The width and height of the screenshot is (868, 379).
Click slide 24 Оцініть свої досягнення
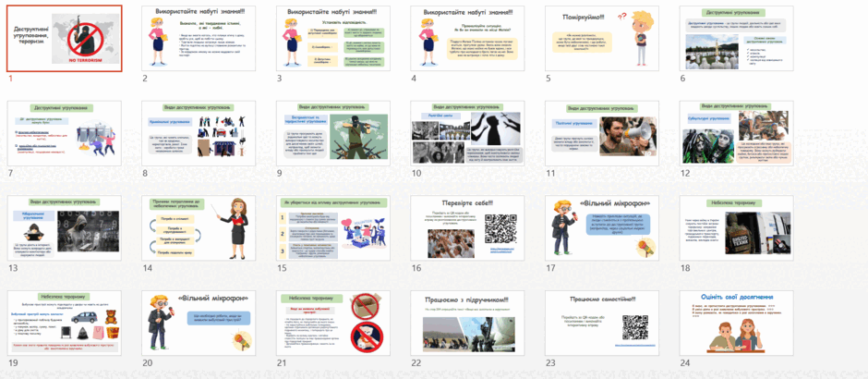[736, 323]
